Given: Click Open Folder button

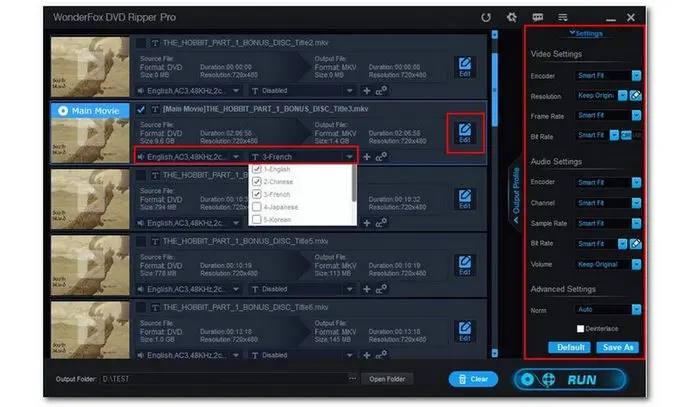Looking at the screenshot, I should 387,379.
